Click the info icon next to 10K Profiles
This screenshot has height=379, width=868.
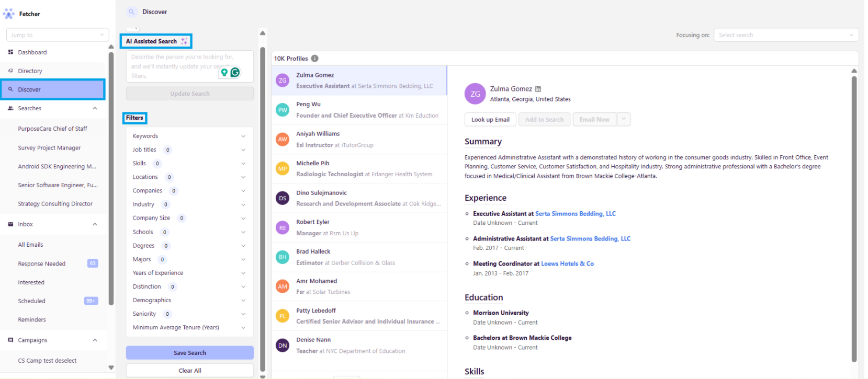click(x=314, y=59)
